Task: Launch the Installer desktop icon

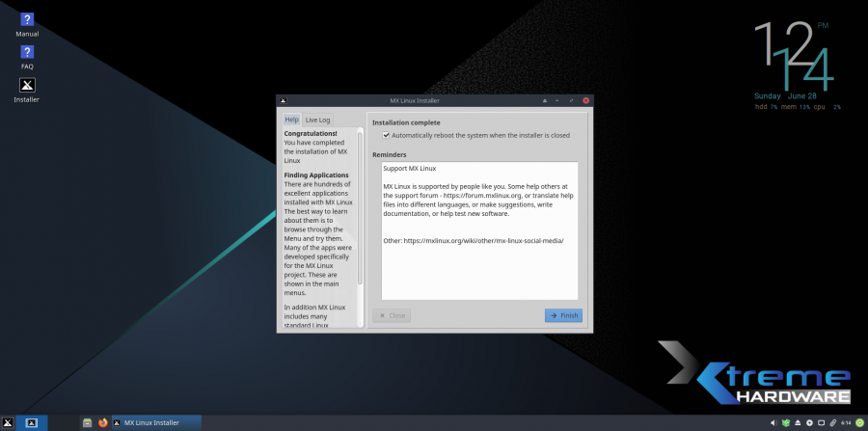Action: (x=27, y=87)
